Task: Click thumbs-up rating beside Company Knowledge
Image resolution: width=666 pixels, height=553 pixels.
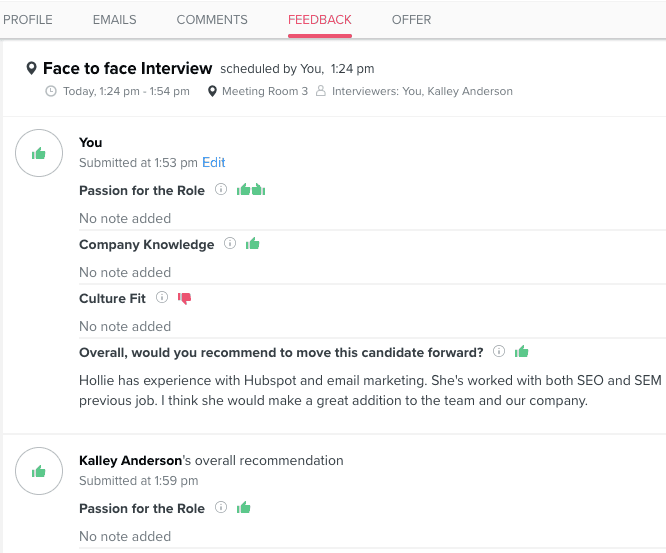Action: [x=252, y=243]
